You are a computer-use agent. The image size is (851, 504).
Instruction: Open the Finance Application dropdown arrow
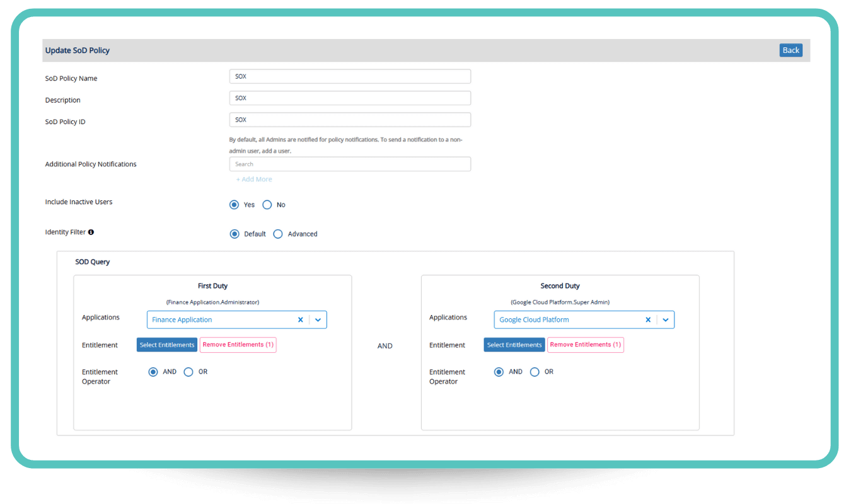(318, 319)
